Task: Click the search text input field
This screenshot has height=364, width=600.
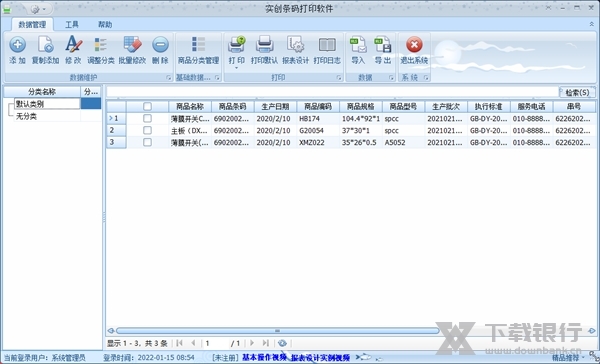Action: click(332, 92)
